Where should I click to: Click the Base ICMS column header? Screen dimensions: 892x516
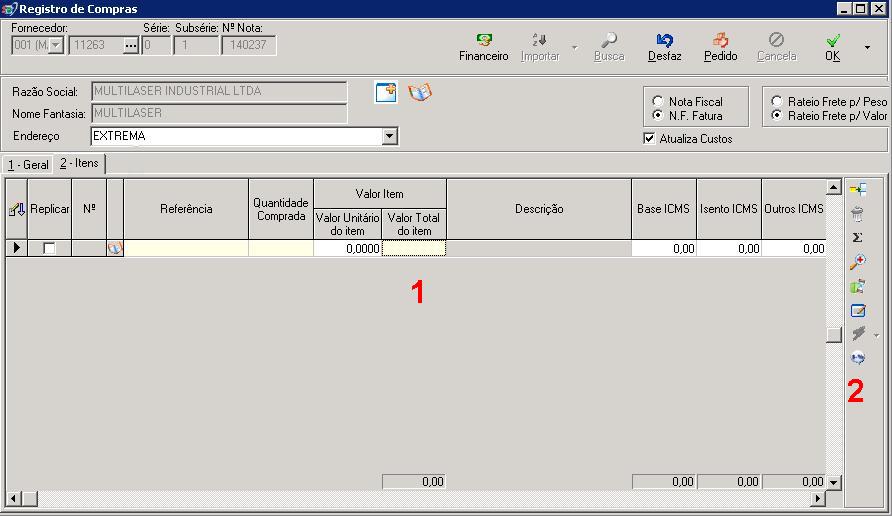coord(664,209)
